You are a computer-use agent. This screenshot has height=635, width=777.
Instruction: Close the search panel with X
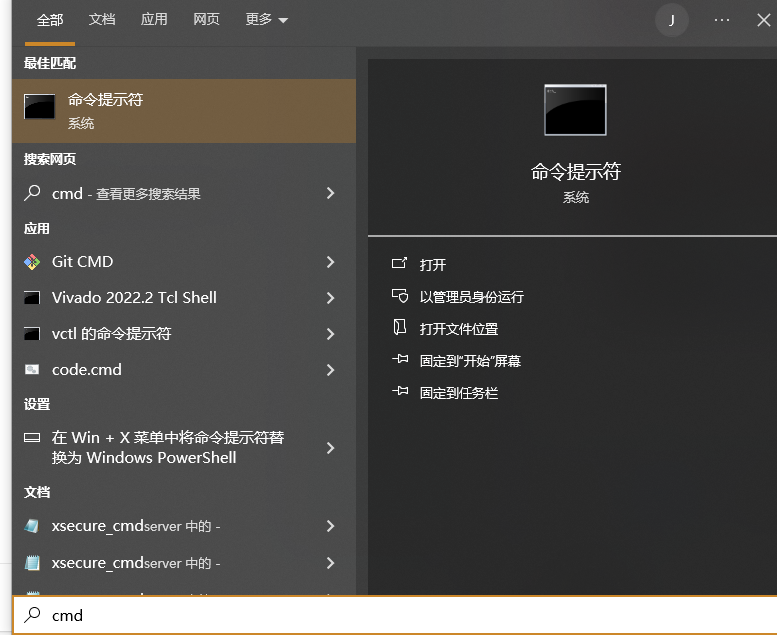tap(764, 20)
